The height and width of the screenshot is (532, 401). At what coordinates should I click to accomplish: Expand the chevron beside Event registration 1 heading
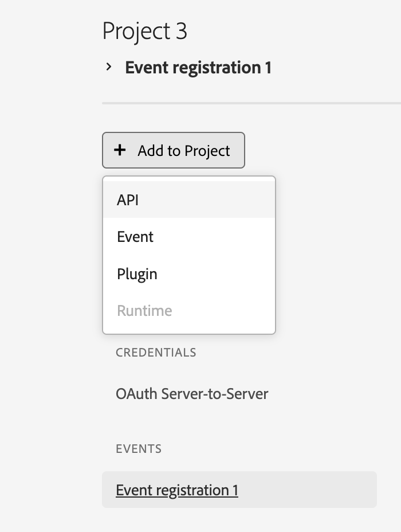click(x=109, y=67)
